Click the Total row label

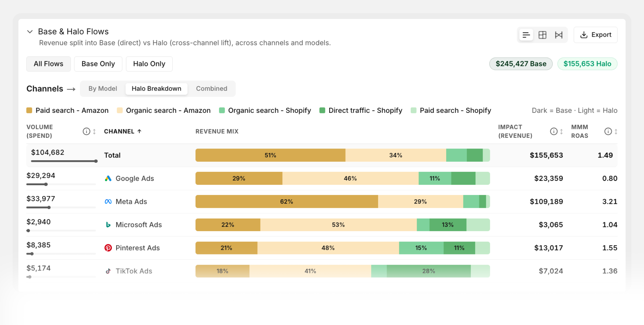[x=112, y=155]
